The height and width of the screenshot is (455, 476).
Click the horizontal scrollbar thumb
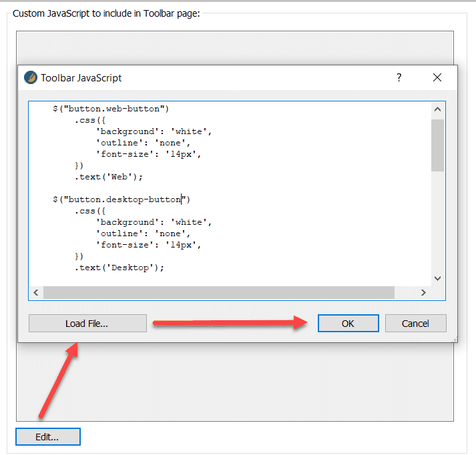point(219,292)
